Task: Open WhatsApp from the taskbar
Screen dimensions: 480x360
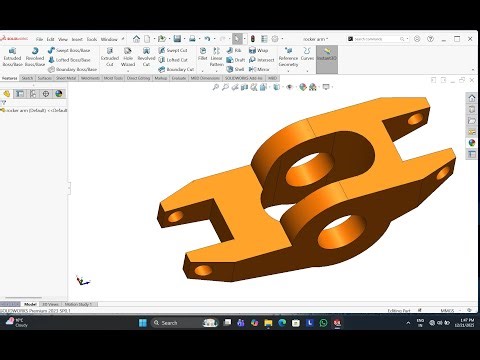Action: coord(323,323)
